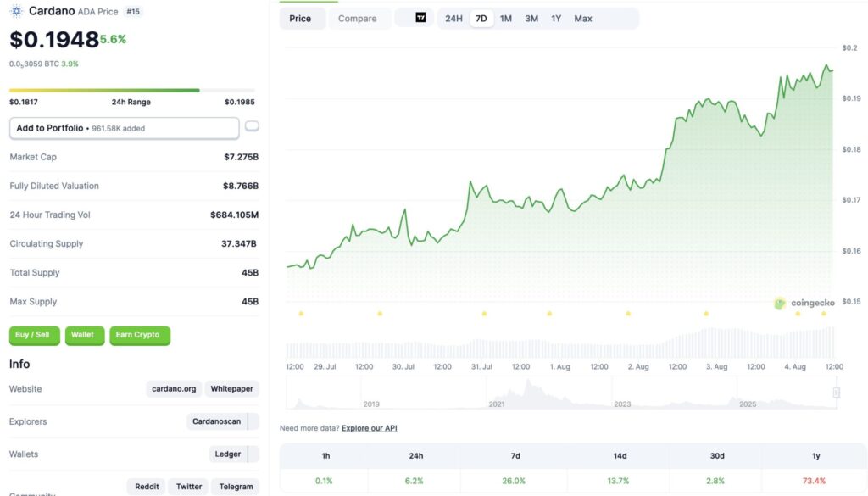Click the 1h change value 0.1%
This screenshot has width=868, height=496.
coord(324,481)
